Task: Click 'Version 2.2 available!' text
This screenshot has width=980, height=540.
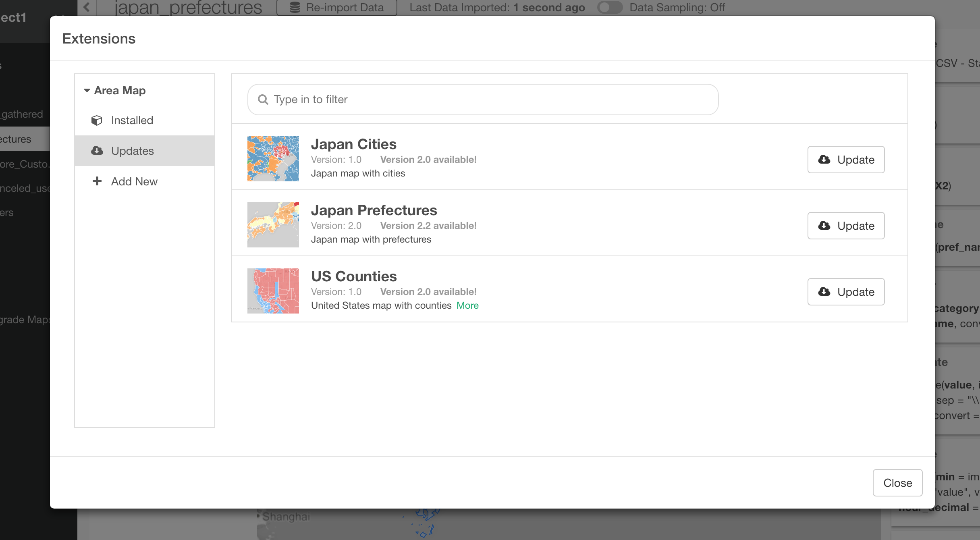Action: coord(428,226)
